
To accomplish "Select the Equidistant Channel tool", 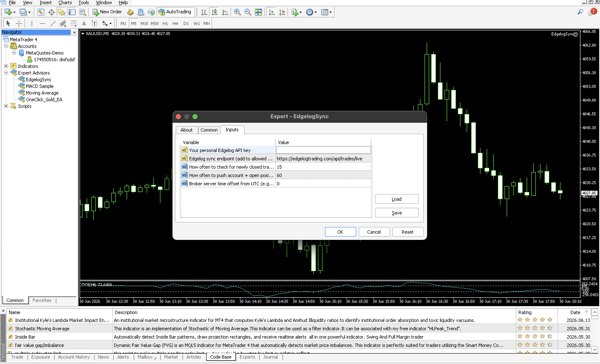I will point(63,23).
